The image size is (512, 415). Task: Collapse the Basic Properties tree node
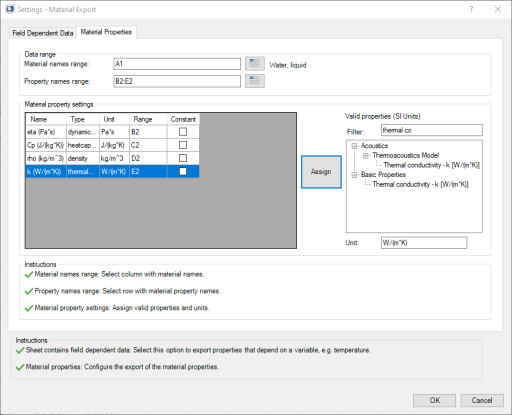(x=354, y=175)
